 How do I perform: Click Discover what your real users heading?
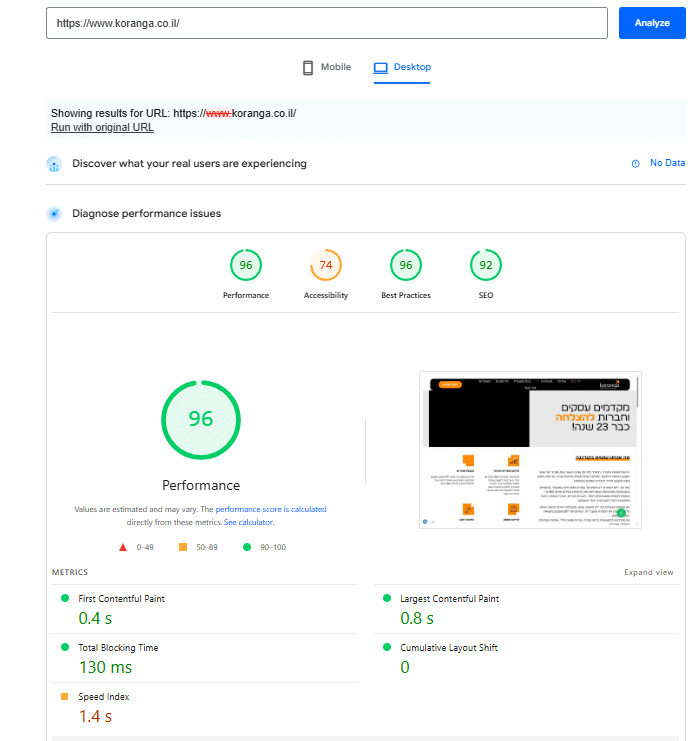click(189, 164)
